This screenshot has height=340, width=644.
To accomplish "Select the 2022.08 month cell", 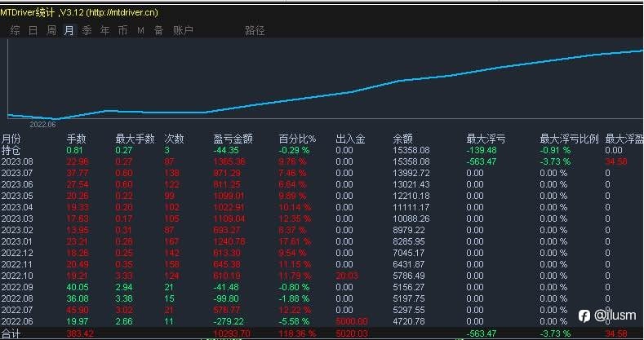I will coord(17,298).
